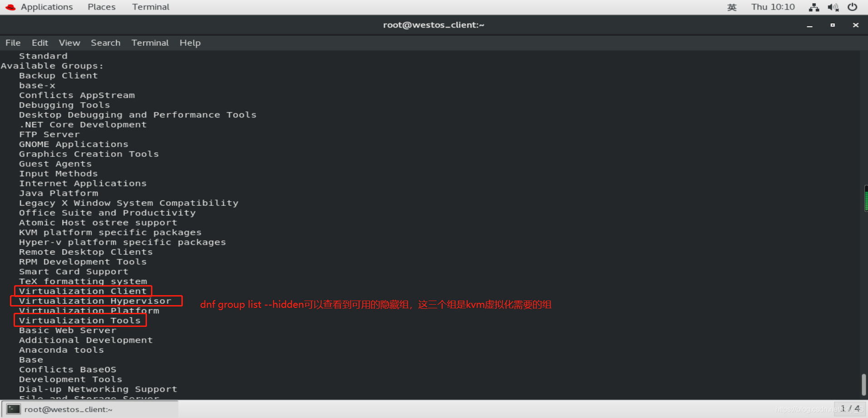Click the text 'Input Methods'
Viewport: 868px width, 418px height.
pos(58,174)
